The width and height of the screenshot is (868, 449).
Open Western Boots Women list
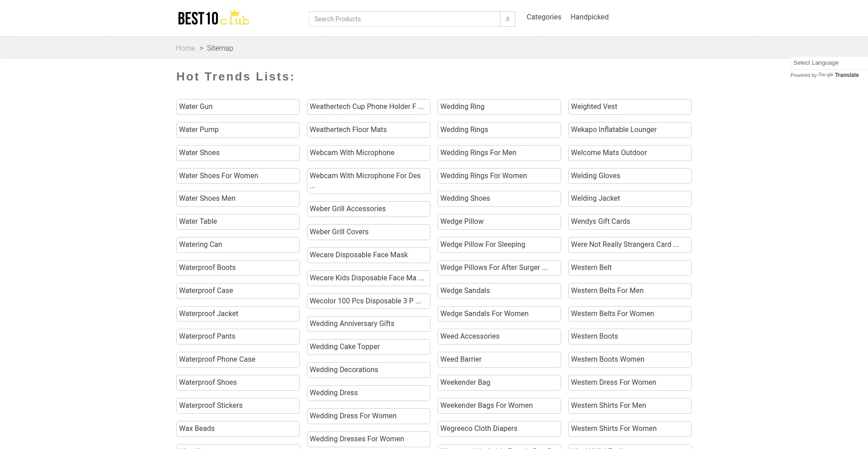coord(630,359)
